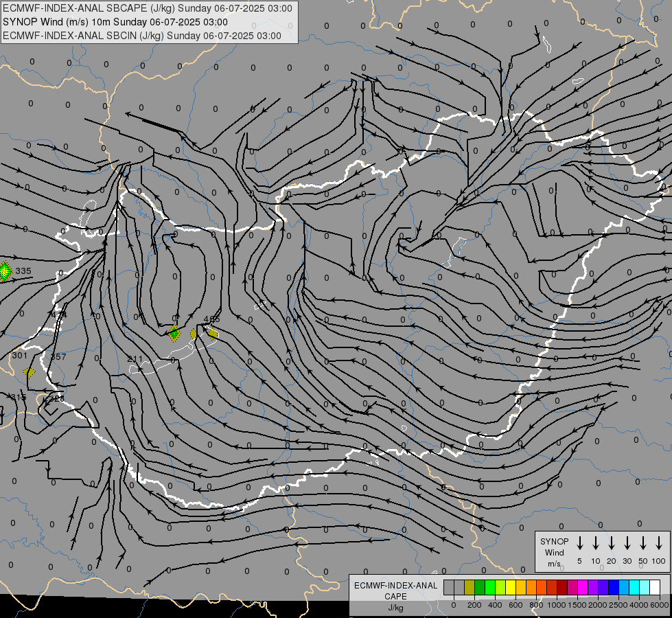This screenshot has width=672, height=618.
Task: Click the SYNOP Wind 10m title line
Action: (x=115, y=22)
